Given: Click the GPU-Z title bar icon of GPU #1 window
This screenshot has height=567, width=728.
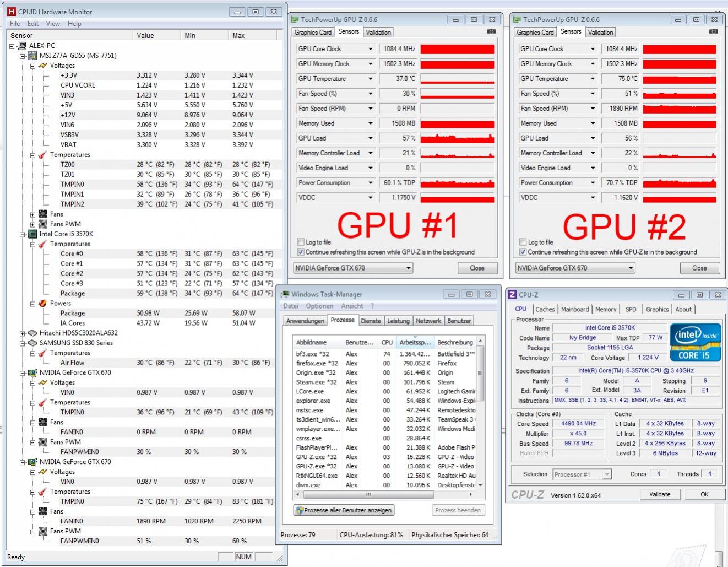Looking at the screenshot, I should click(x=295, y=19).
